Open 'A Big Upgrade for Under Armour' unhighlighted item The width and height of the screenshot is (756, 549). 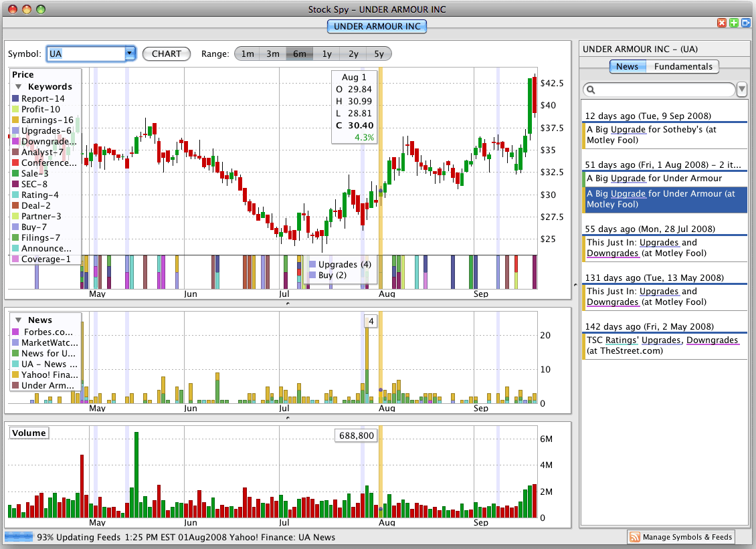click(665, 179)
